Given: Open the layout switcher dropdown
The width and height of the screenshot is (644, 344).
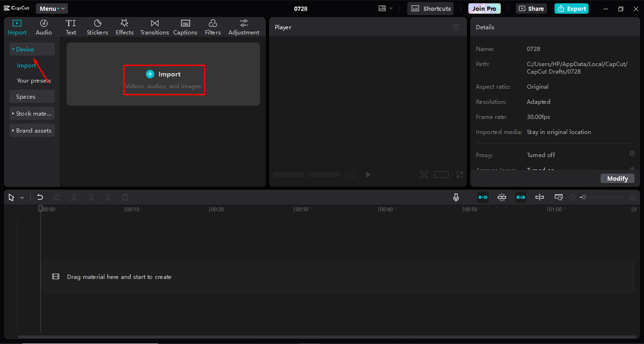Looking at the screenshot, I should (385, 9).
